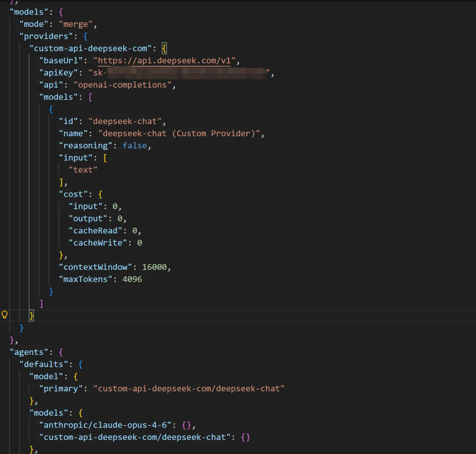Screen dimensions: 476x454
Task: Click the 16000 contextWindow value
Action: [154, 267]
